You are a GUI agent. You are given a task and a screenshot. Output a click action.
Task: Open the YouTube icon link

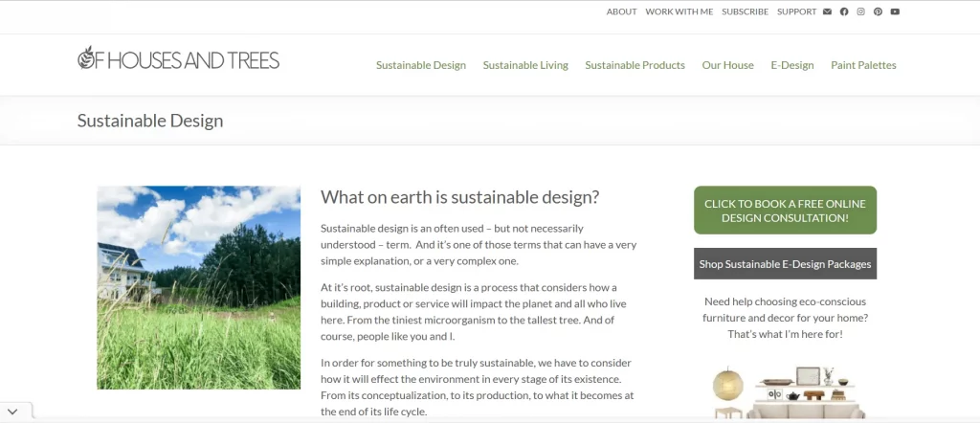(895, 11)
